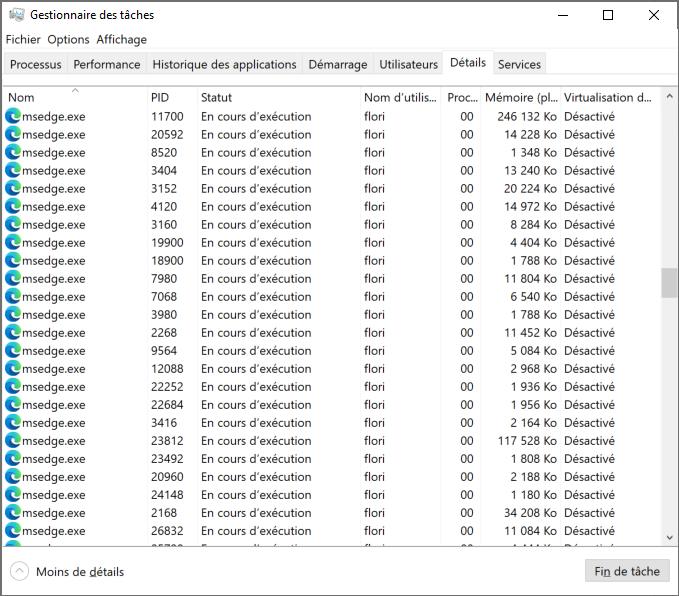This screenshot has height=596, width=679.
Task: Click the Edge icon for PID 12088
Action: [x=13, y=368]
